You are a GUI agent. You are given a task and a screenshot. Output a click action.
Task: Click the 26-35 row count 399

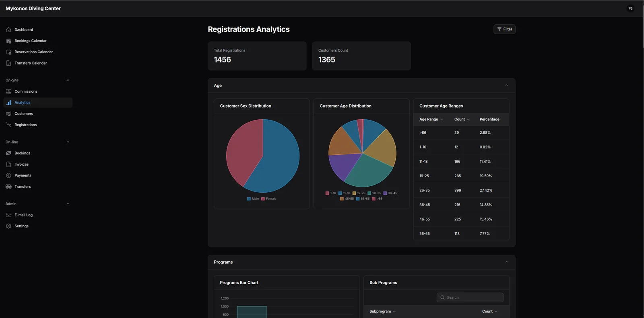click(458, 190)
